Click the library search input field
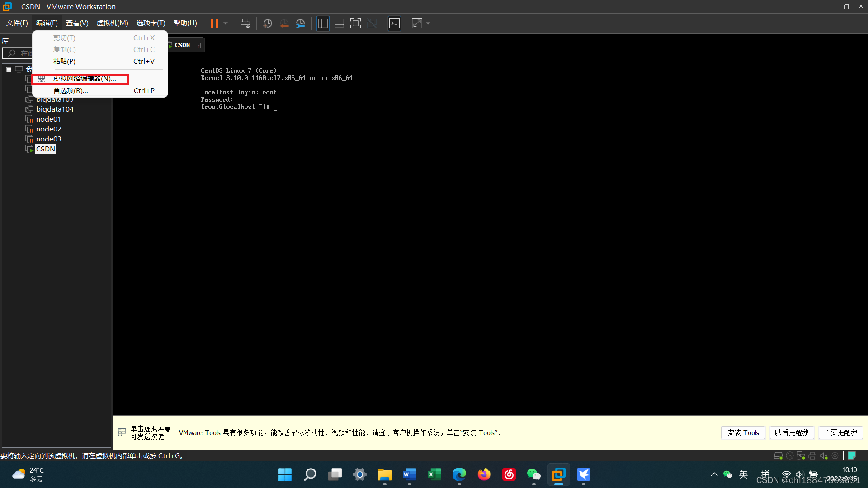 coord(18,53)
